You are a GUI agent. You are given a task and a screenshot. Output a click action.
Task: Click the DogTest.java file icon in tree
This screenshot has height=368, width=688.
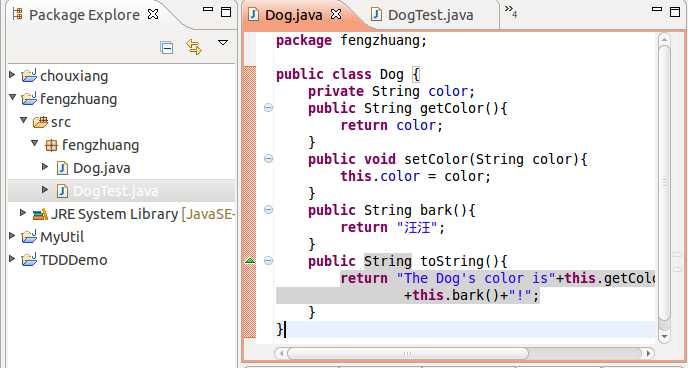click(x=63, y=191)
